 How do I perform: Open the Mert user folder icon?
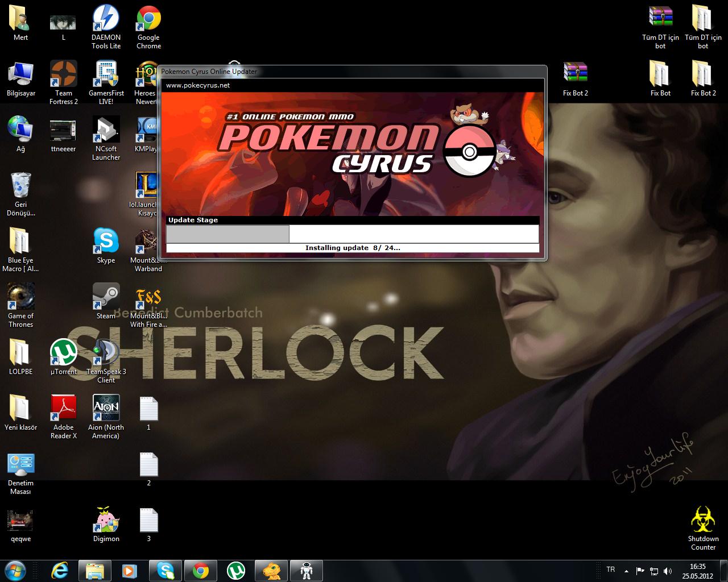(20, 23)
